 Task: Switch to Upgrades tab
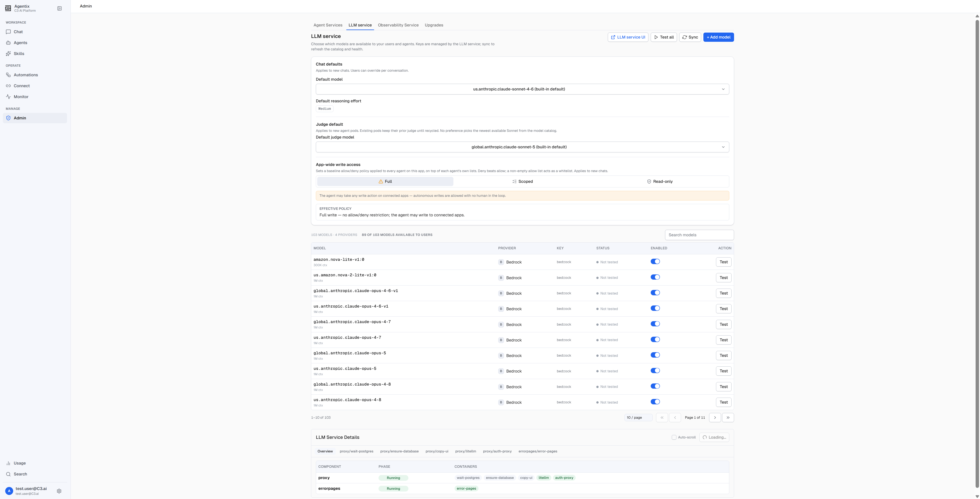click(x=434, y=25)
